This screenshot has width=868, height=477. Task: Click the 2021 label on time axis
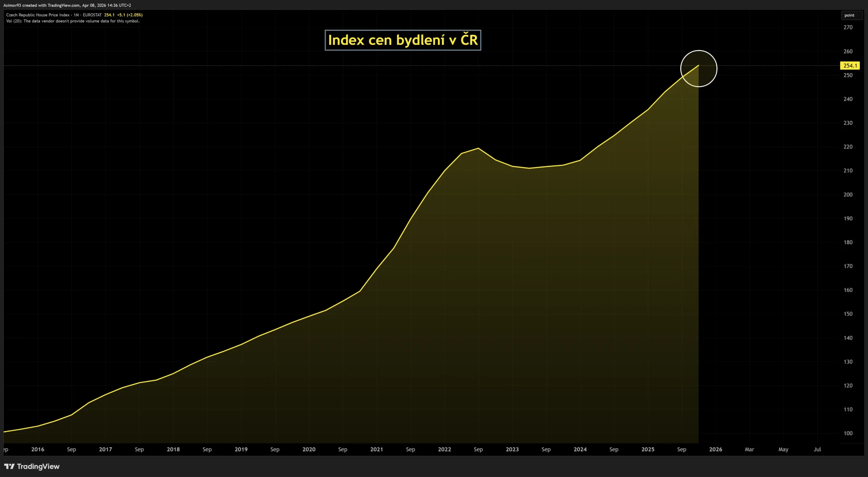pyautogui.click(x=376, y=449)
